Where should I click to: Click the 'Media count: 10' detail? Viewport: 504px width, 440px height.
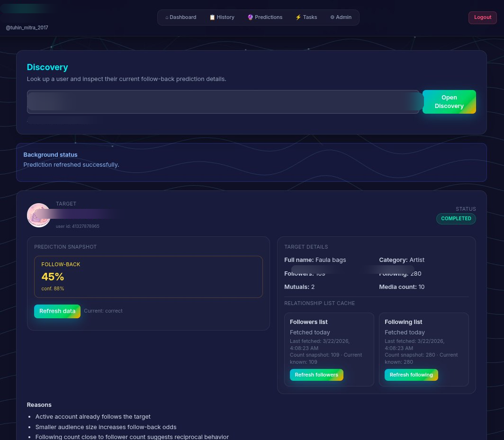(x=402, y=287)
